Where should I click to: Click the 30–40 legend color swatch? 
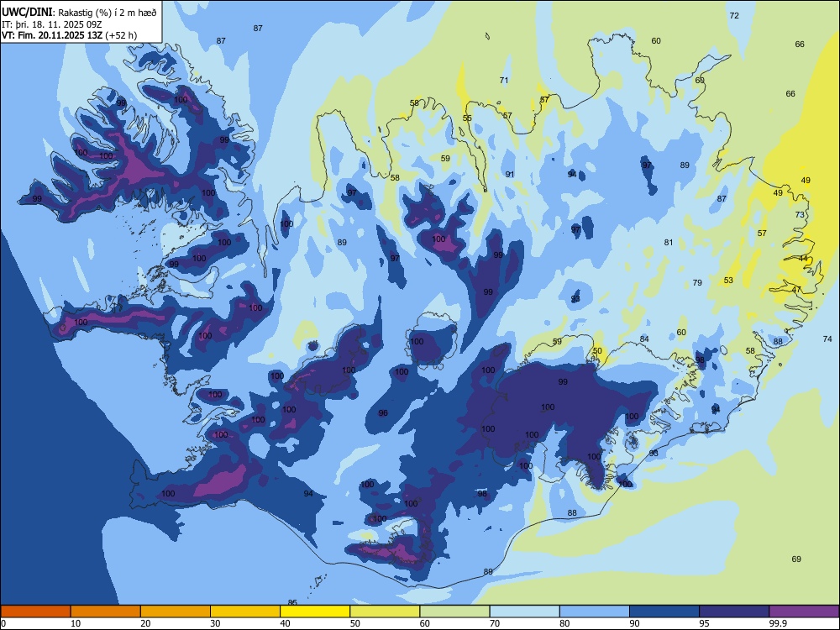pyautogui.click(x=245, y=612)
